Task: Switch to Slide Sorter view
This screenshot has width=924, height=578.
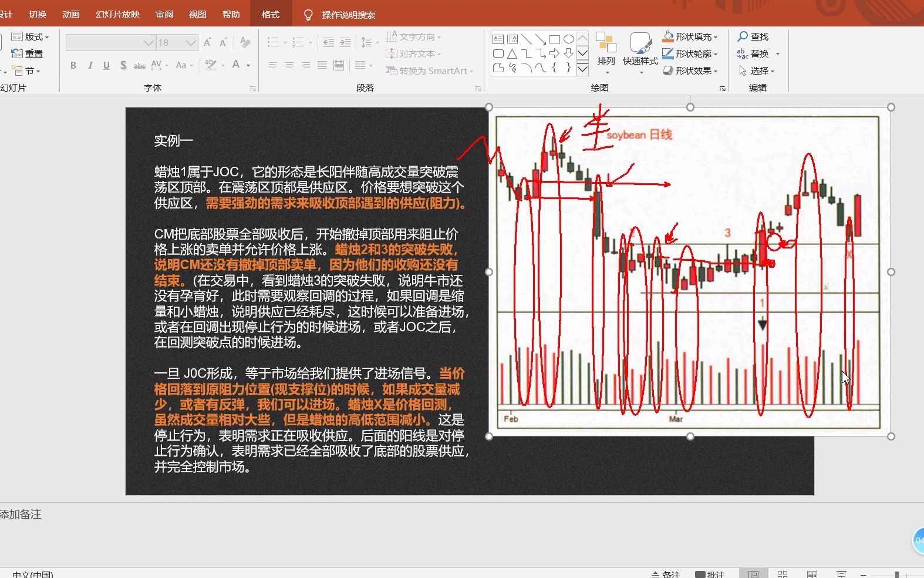Action: (783, 574)
